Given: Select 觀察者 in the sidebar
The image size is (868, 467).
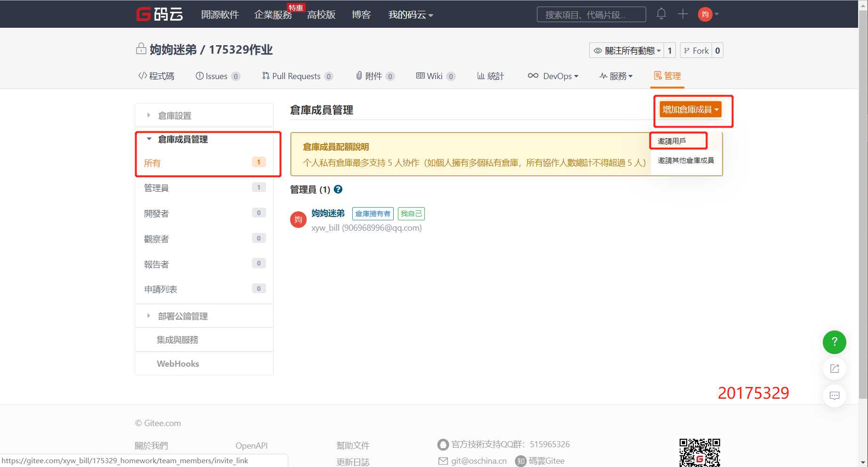Looking at the screenshot, I should point(204,239).
